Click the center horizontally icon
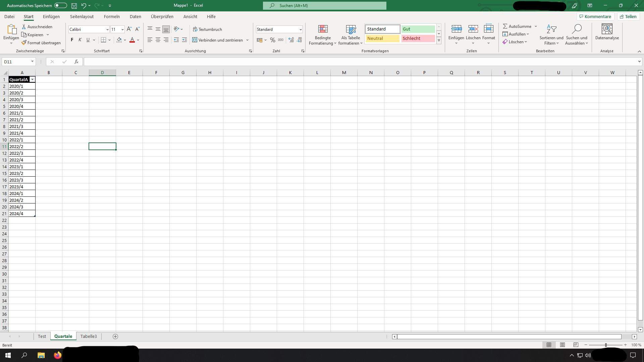Screen dimensions: 644x362 click(x=158, y=40)
